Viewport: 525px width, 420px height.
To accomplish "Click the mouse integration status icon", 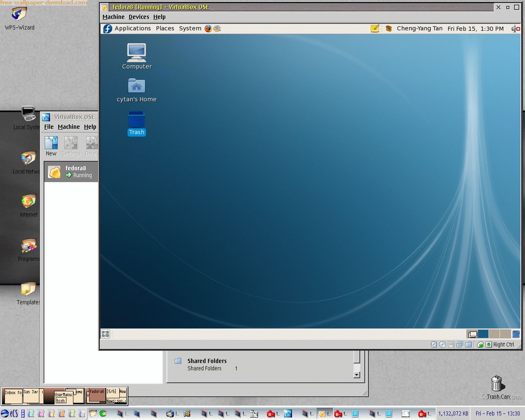I will [x=480, y=345].
